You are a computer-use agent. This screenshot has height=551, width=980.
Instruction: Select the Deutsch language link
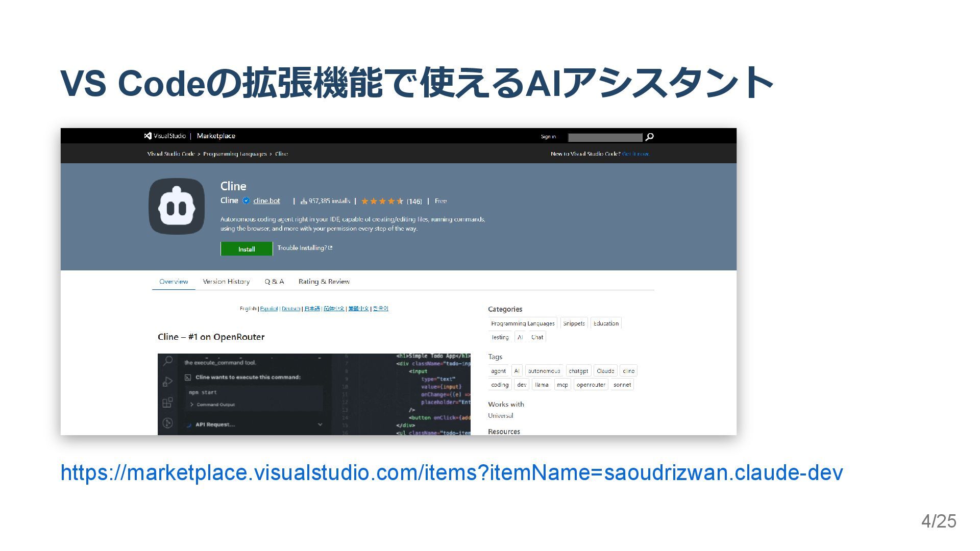point(291,309)
